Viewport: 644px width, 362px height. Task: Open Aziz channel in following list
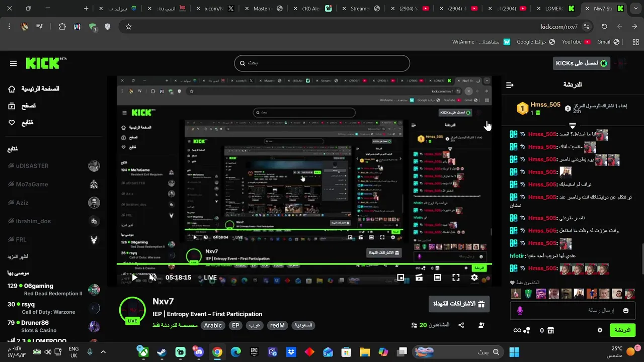coord(53,203)
